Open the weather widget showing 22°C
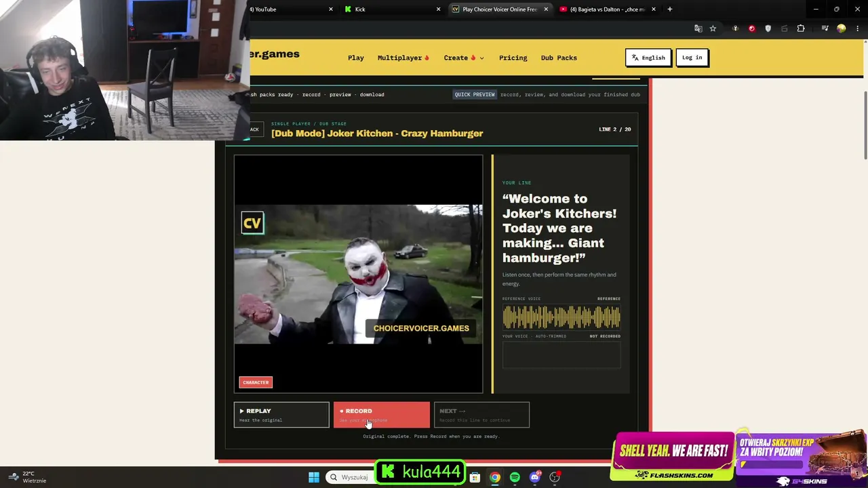Image resolution: width=868 pixels, height=488 pixels. coord(27,477)
